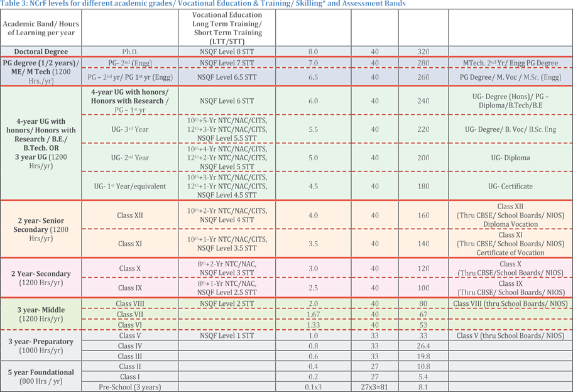The height and width of the screenshot is (392, 573).
Task: Select the 'Class XII' grade cell
Action: [x=129, y=215]
